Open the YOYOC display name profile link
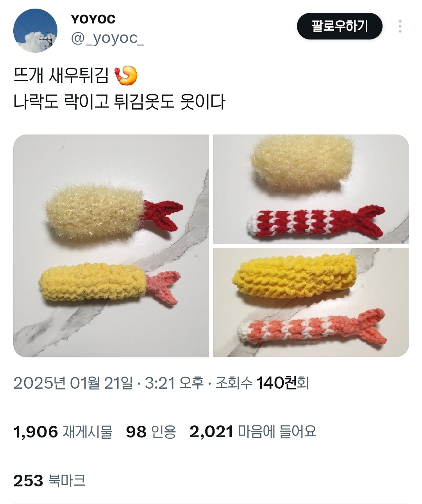The width and height of the screenshot is (422, 504). click(93, 19)
